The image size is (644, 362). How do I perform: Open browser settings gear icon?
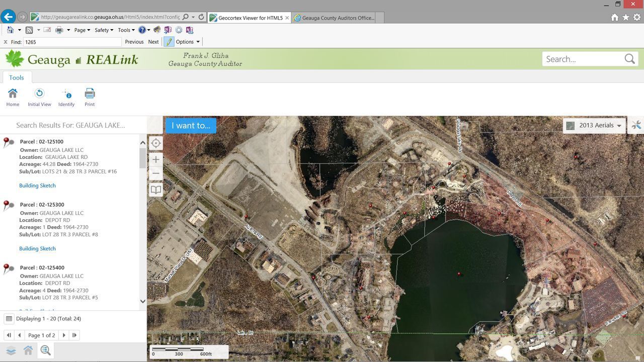tap(637, 17)
